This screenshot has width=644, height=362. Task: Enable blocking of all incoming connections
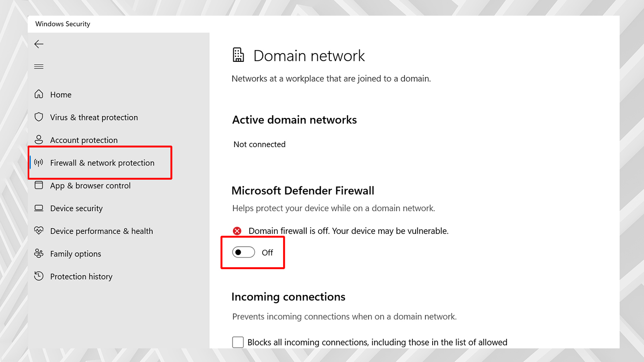tap(238, 342)
